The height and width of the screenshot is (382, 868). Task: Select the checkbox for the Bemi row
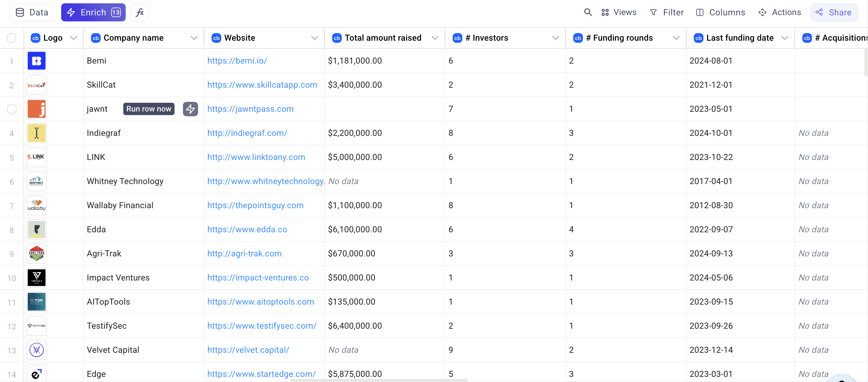(x=12, y=61)
